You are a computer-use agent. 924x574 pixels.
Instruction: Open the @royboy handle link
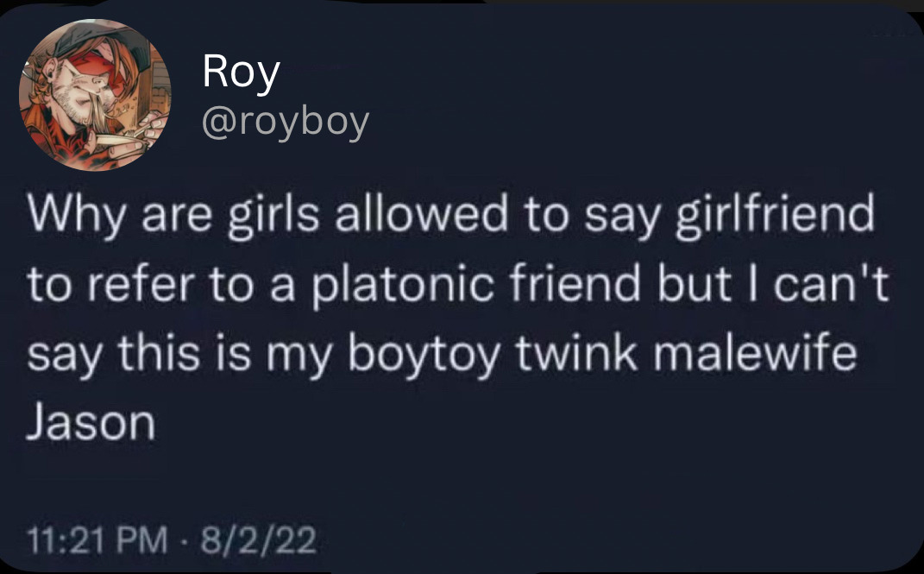coord(285,123)
